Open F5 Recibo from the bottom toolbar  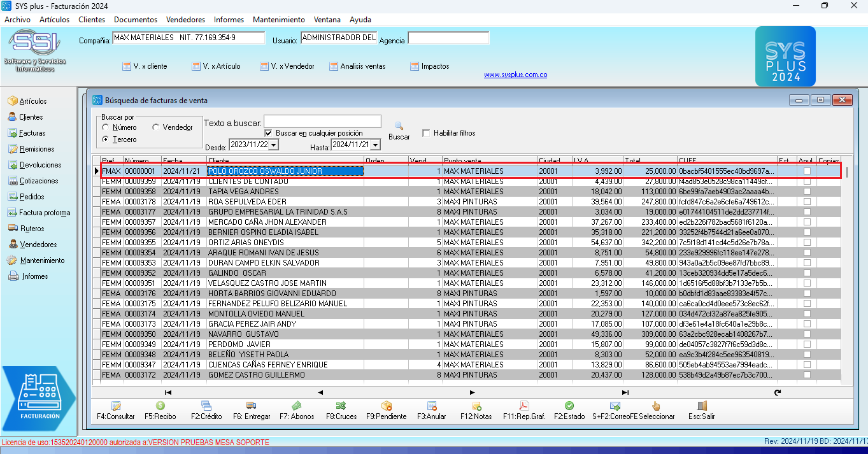coord(160,406)
